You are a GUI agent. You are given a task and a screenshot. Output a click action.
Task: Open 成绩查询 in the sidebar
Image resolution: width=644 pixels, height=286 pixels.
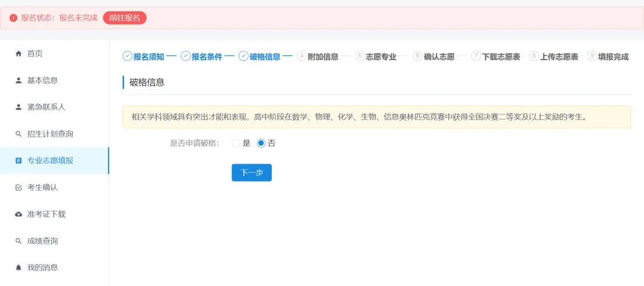tap(54, 241)
